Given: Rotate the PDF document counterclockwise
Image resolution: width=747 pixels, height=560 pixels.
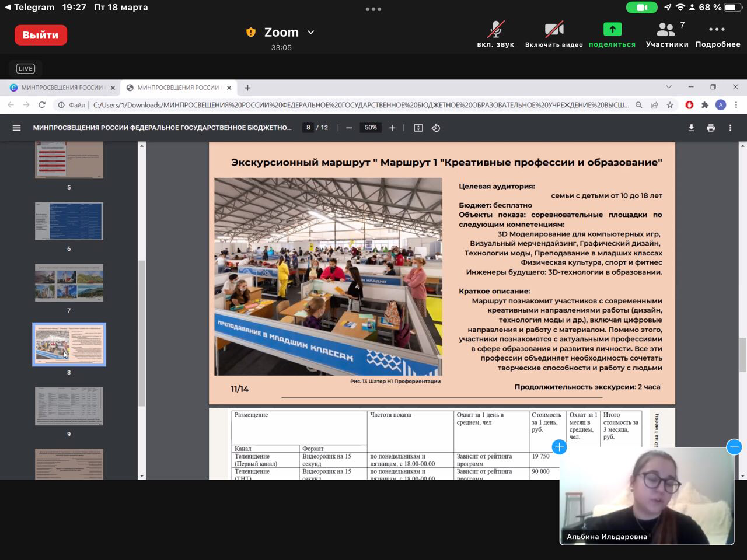Looking at the screenshot, I should point(435,128).
